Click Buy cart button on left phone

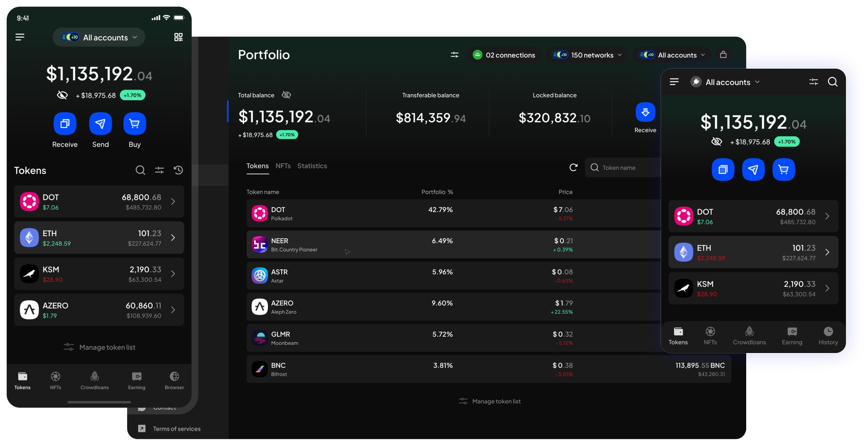(134, 124)
